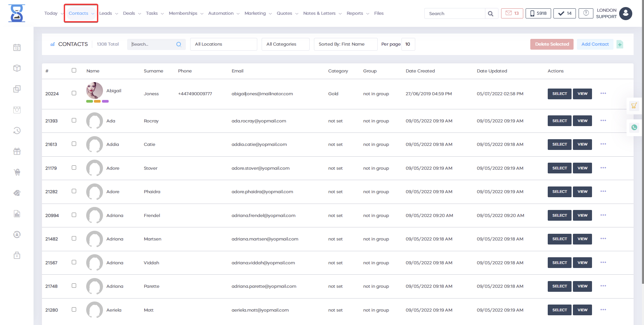Click the green phone call widget

tap(634, 127)
